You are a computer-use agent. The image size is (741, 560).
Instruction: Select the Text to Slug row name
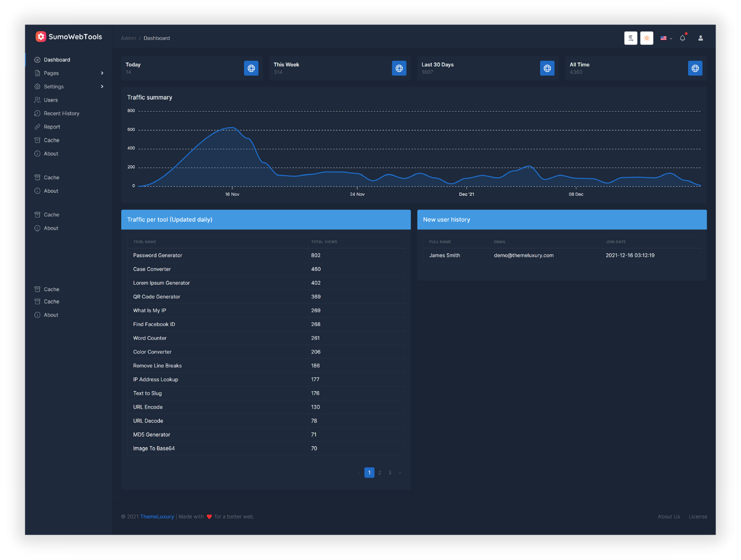point(148,393)
